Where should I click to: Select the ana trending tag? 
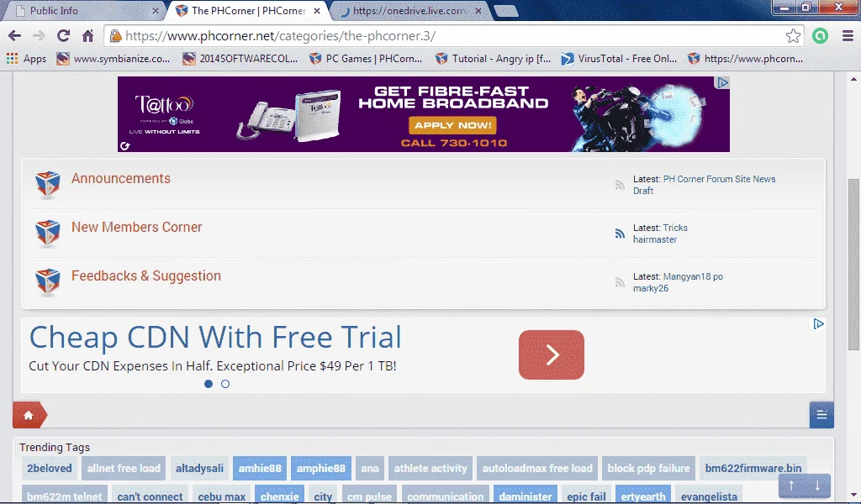[370, 469]
